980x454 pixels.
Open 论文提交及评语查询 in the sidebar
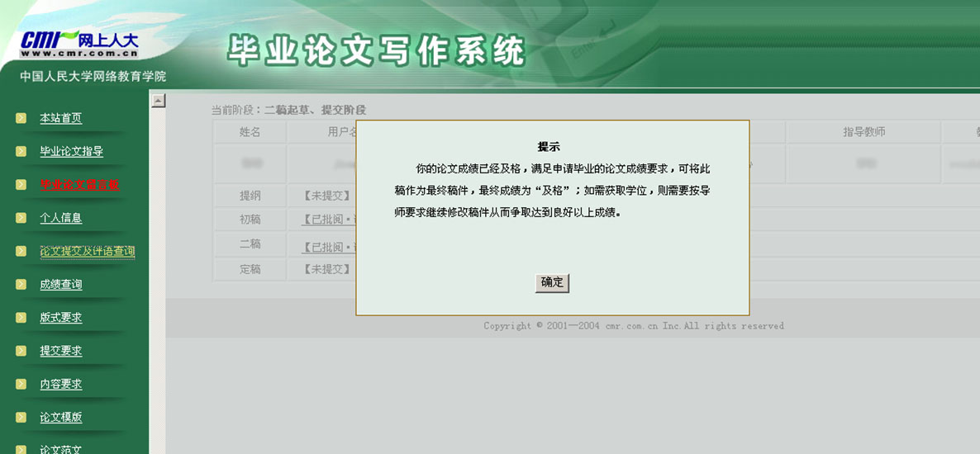tap(87, 251)
